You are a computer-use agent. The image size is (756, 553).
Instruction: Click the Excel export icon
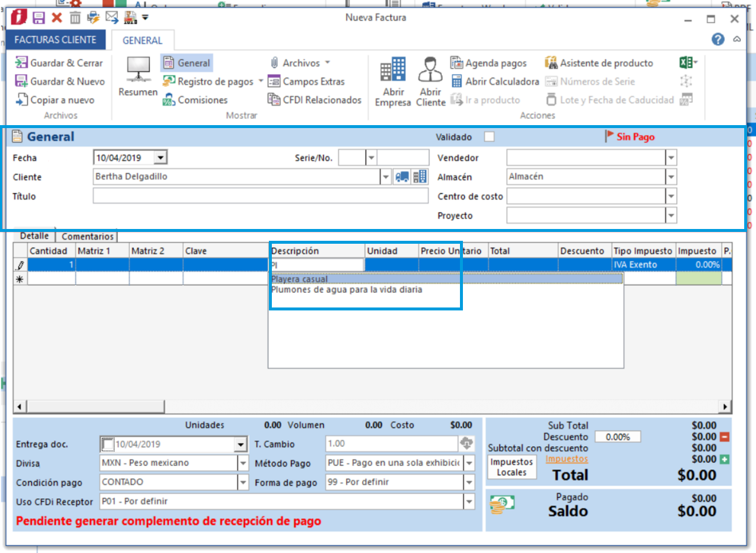click(x=685, y=63)
